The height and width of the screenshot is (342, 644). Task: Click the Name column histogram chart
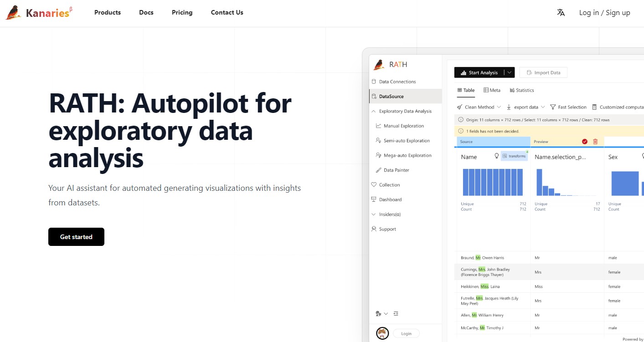tap(493, 182)
